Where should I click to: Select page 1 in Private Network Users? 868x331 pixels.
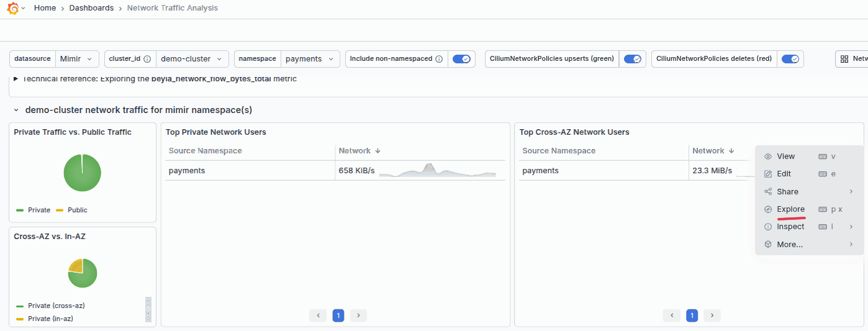(338, 315)
